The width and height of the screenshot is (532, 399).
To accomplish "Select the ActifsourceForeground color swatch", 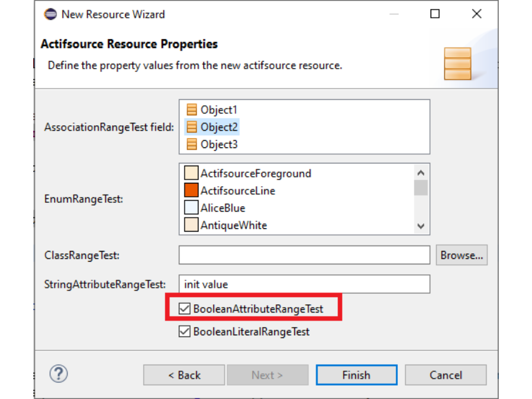I will (191, 173).
